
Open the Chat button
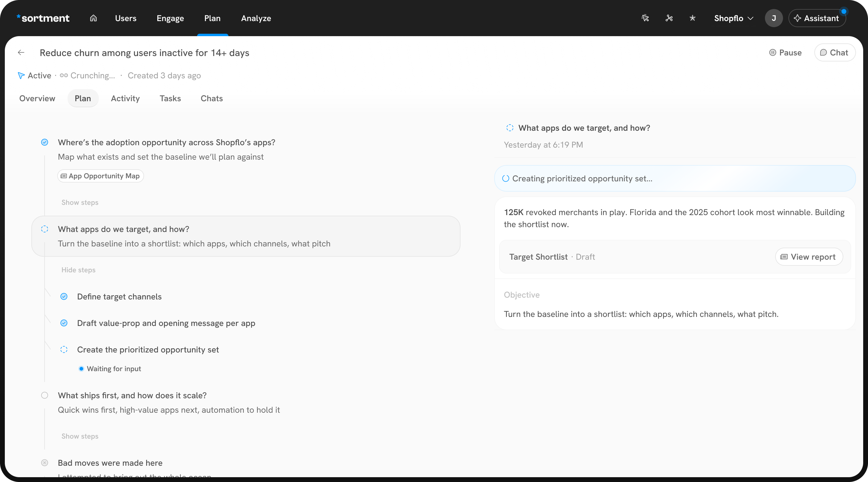pyautogui.click(x=834, y=52)
